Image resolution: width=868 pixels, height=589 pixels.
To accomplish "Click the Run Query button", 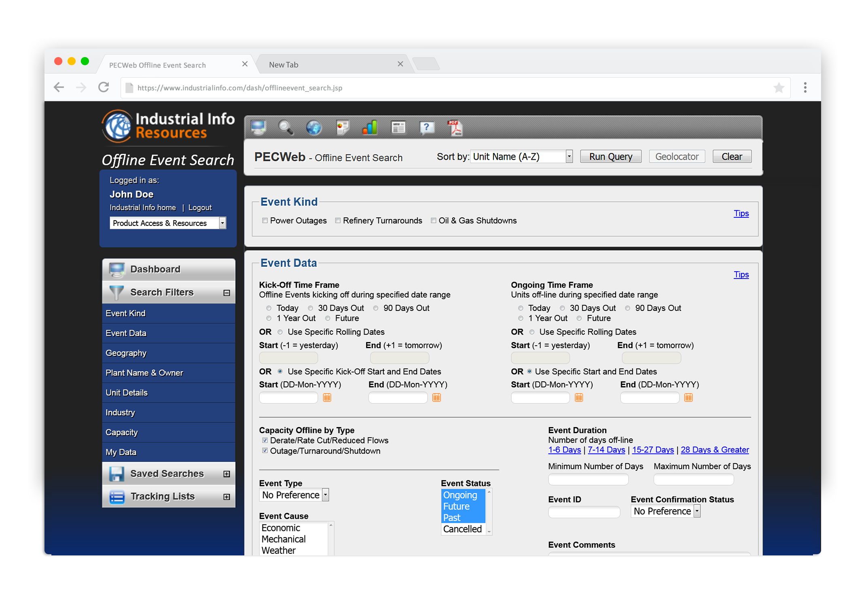I will tap(611, 157).
